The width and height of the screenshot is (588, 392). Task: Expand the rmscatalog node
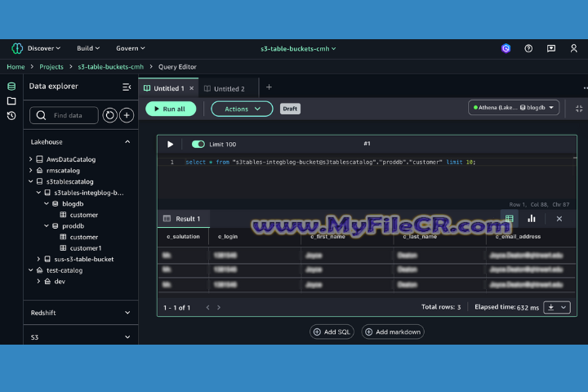pos(31,171)
